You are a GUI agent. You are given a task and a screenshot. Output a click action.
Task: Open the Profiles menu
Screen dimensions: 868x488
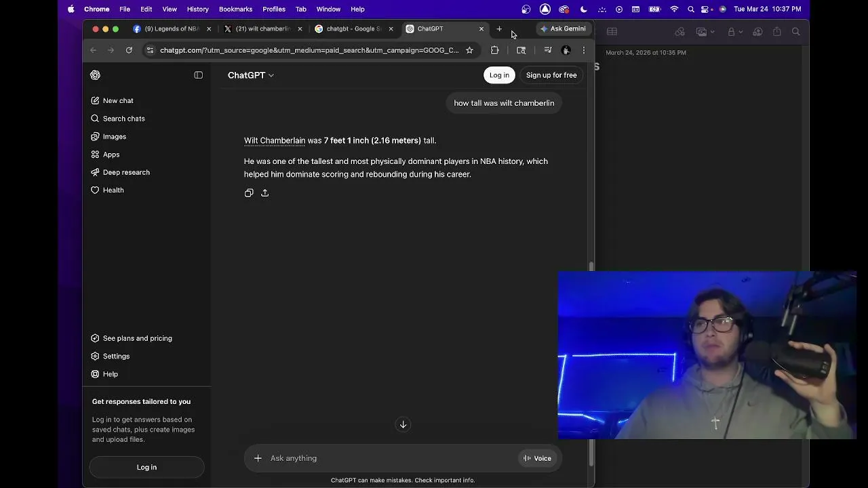pyautogui.click(x=274, y=9)
